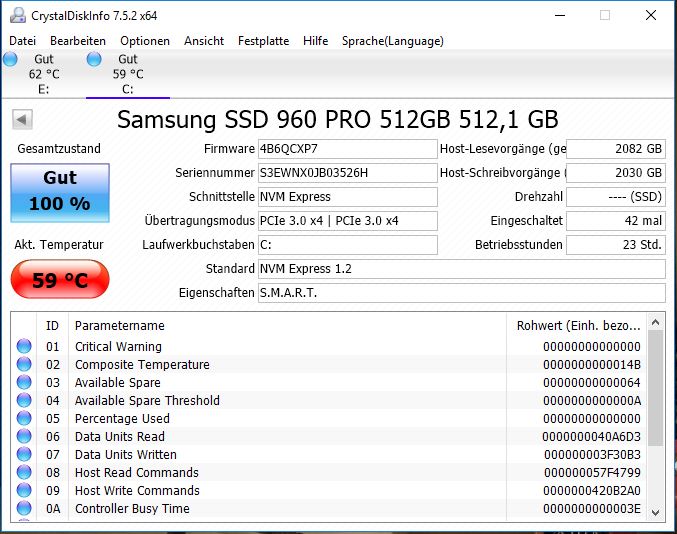
Task: Click raw value 000000057F4799
Action: 592,472
